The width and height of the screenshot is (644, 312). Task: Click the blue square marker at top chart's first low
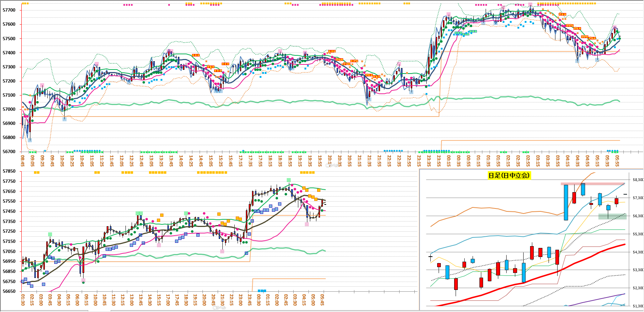pos(30,140)
